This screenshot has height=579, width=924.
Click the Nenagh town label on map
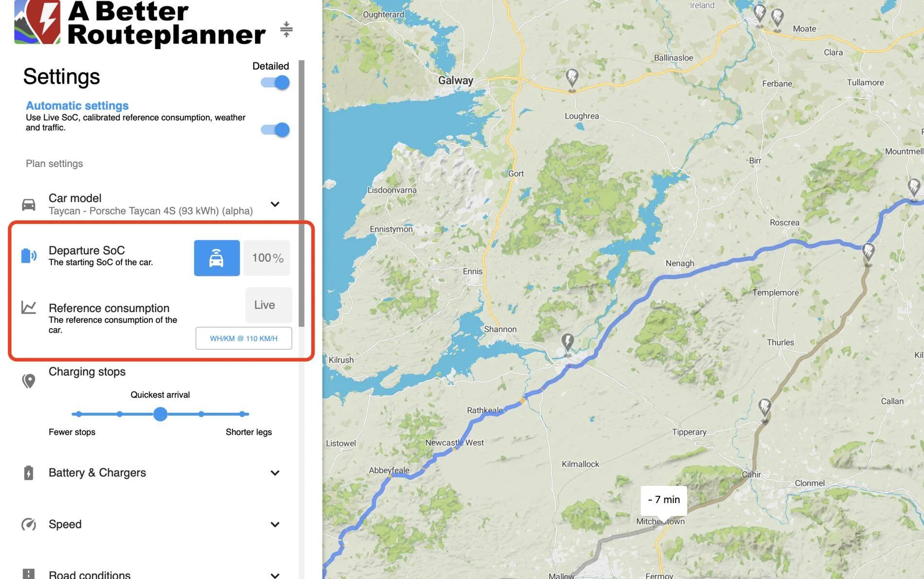[680, 263]
